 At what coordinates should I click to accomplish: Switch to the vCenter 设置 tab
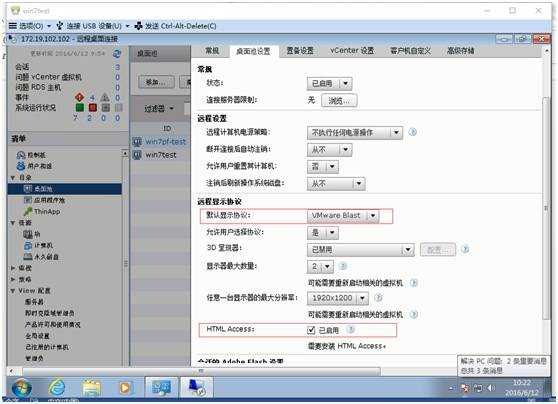tap(352, 51)
